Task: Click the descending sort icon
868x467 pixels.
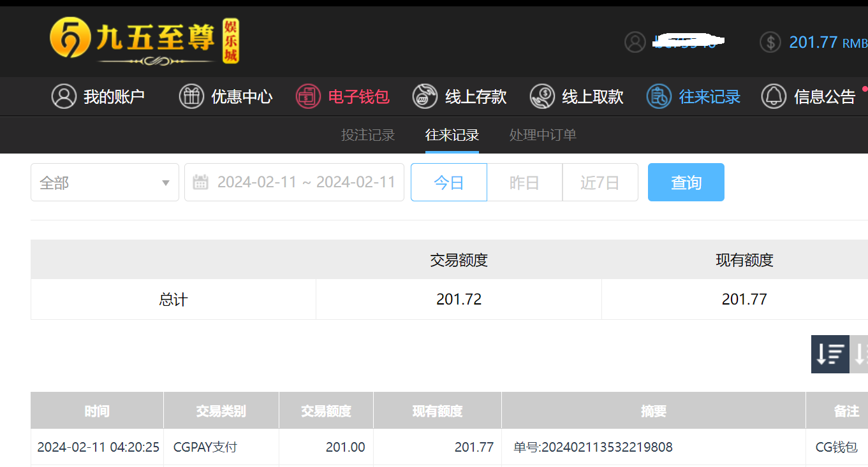Action: point(830,354)
